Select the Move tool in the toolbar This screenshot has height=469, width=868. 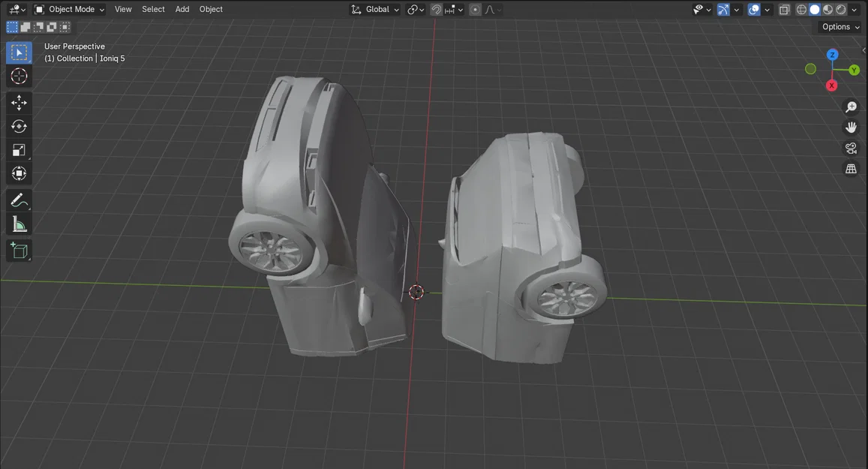tap(19, 101)
